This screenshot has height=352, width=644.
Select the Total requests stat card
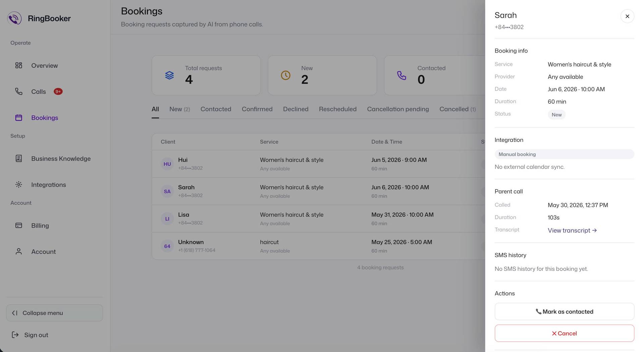coord(206,75)
